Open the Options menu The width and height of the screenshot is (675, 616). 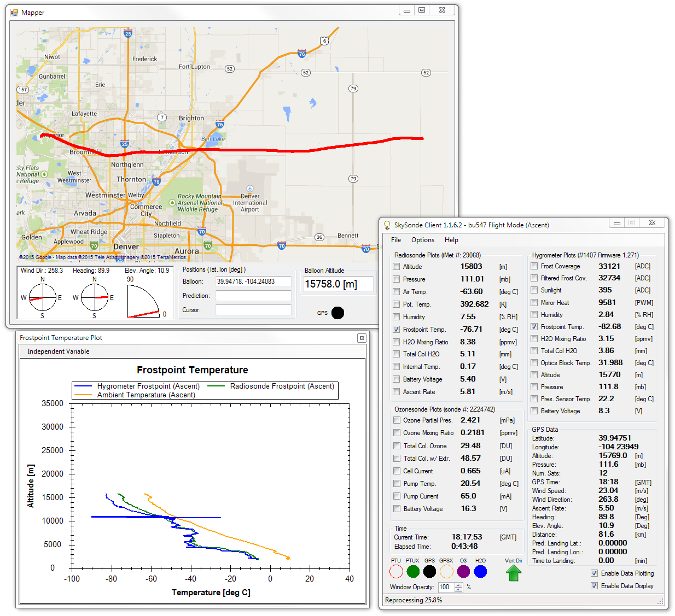[x=423, y=240]
